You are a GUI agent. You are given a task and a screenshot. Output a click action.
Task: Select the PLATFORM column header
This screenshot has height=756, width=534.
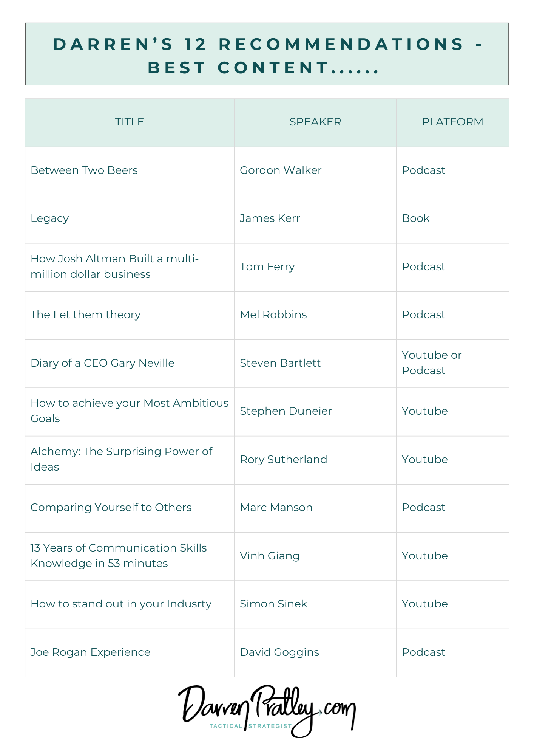[x=452, y=122]
